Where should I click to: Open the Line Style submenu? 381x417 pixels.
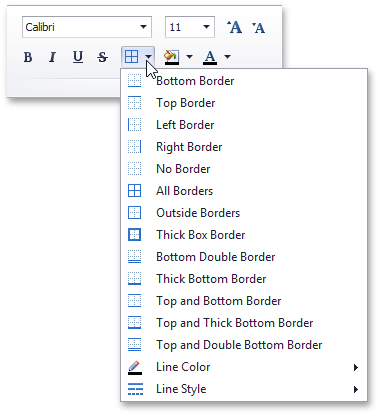244,389
